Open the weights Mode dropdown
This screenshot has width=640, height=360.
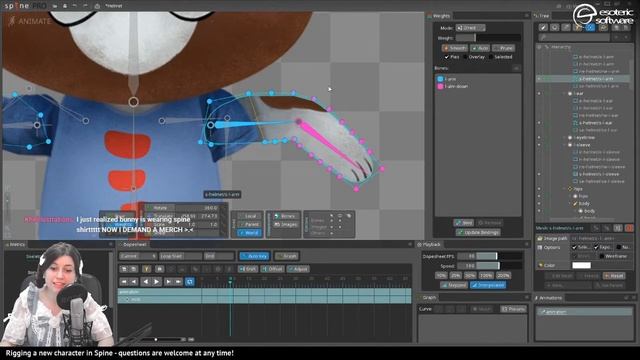(471, 28)
